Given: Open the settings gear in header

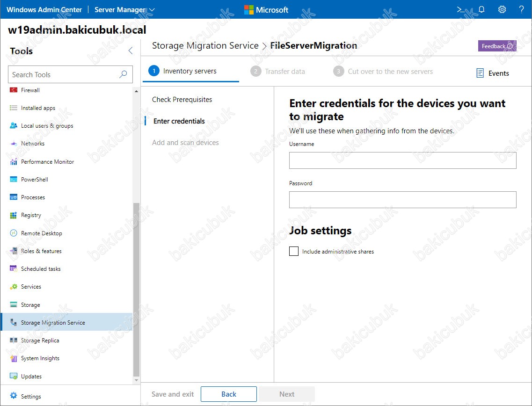Looking at the screenshot, I should [502, 9].
